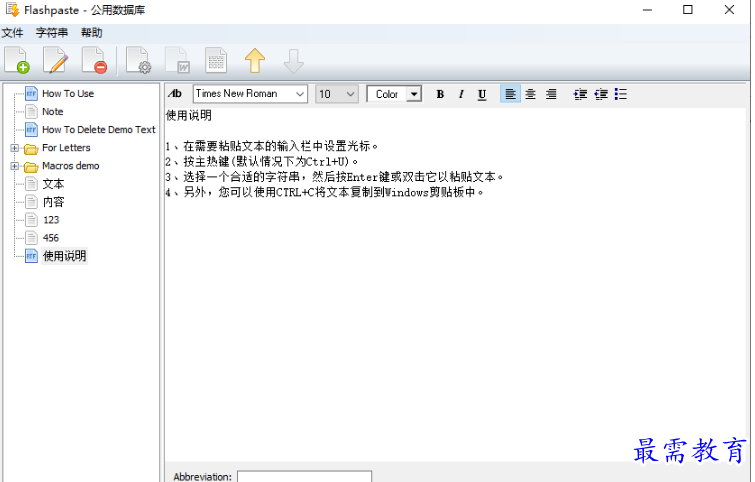Screen dimensions: 755x482
Task: Close the Flashpaste window
Action: coord(729,10)
